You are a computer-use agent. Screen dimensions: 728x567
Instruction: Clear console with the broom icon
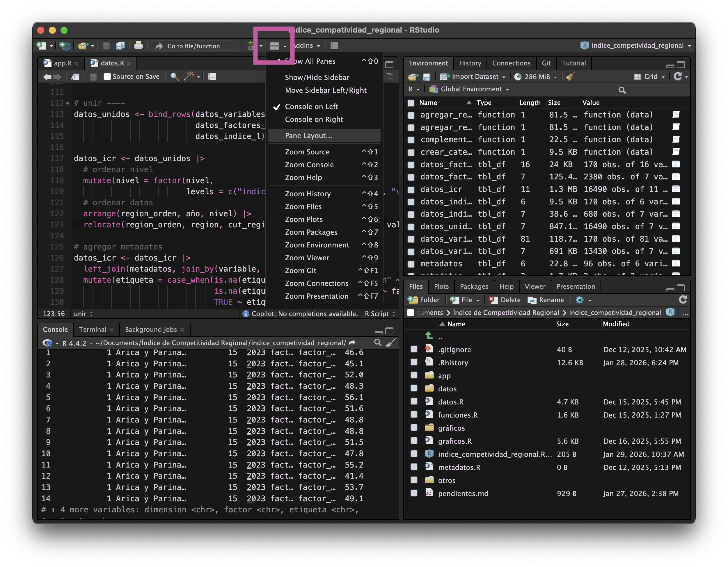[390, 343]
